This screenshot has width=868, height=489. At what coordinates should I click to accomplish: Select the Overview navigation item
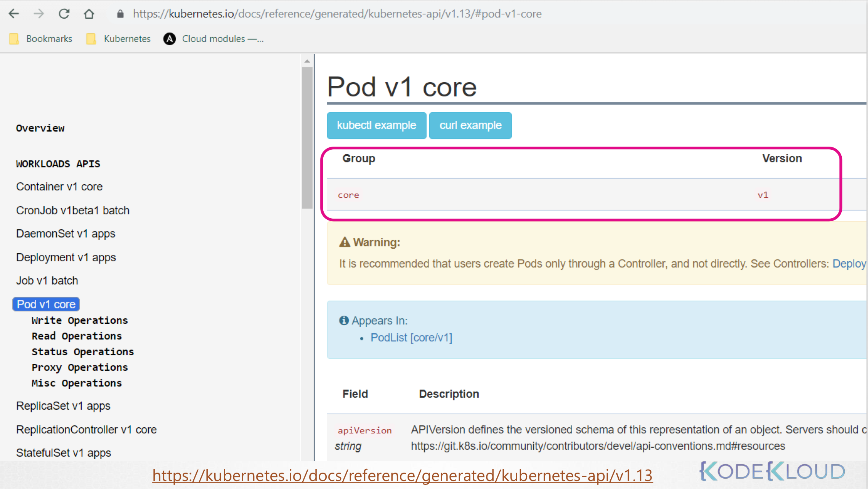(40, 128)
